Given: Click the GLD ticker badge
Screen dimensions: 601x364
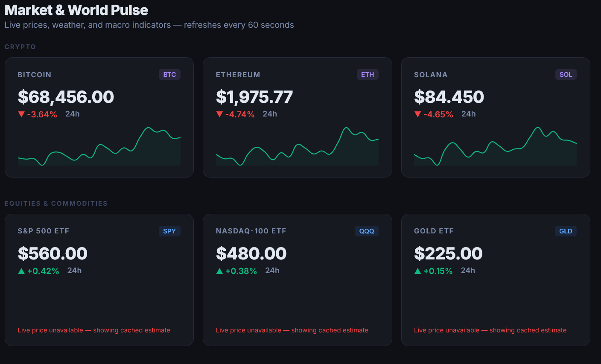Looking at the screenshot, I should pos(566,231).
